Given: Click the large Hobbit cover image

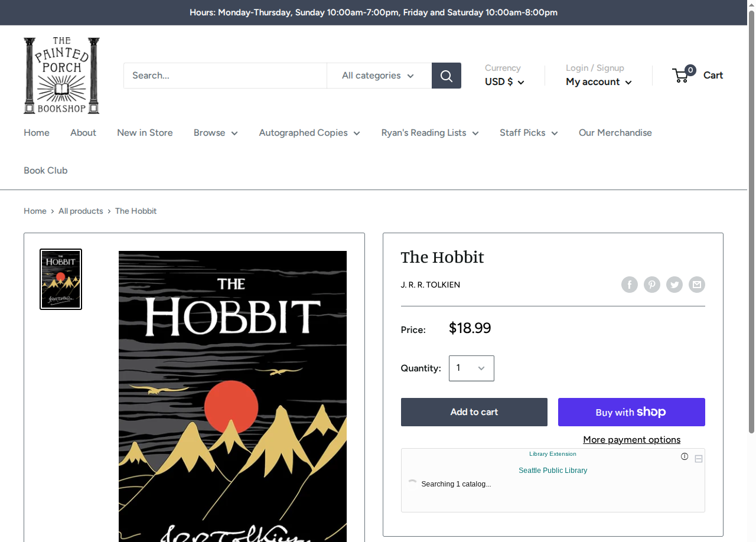Looking at the screenshot, I should (x=233, y=396).
